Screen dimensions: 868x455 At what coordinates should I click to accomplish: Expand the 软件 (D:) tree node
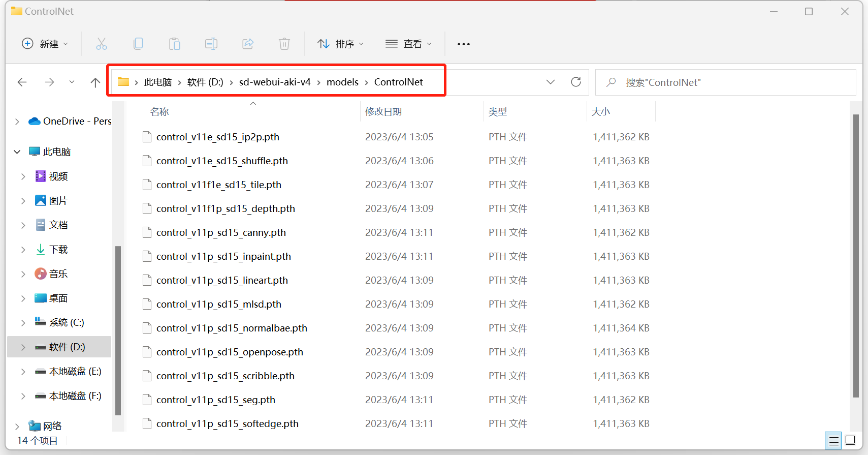point(23,347)
